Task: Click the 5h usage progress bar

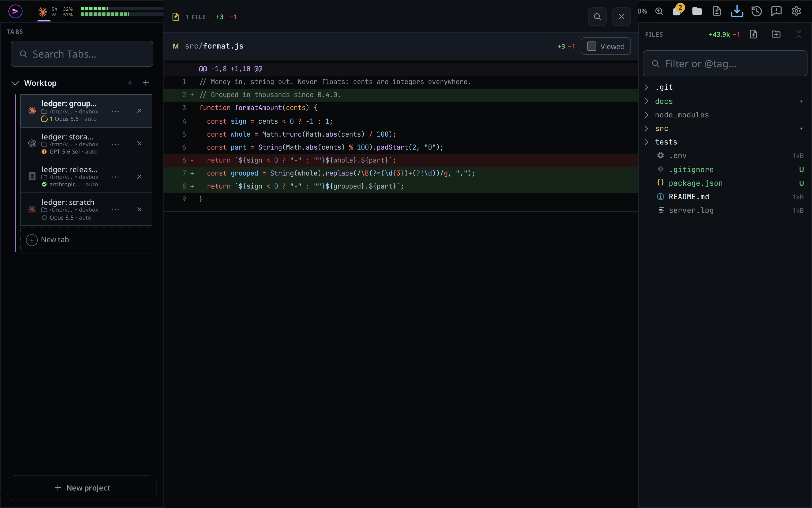Action: (122, 9)
